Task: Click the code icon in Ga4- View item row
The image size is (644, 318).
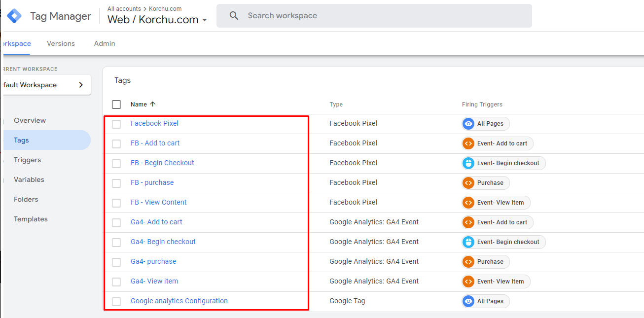Action: [x=468, y=282]
